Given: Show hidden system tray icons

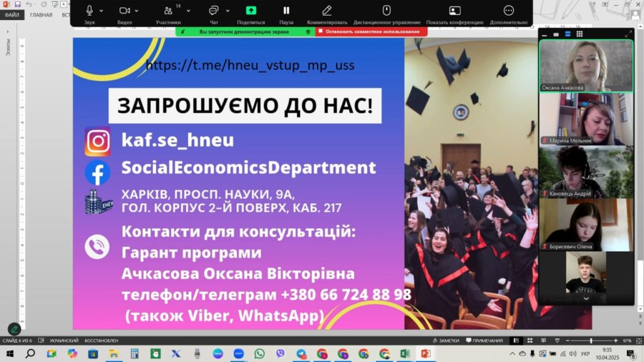Looking at the screenshot, I should tap(512, 353).
